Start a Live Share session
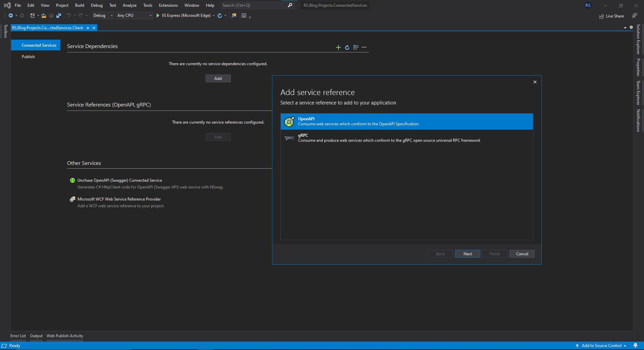The image size is (644, 350). 611,16
